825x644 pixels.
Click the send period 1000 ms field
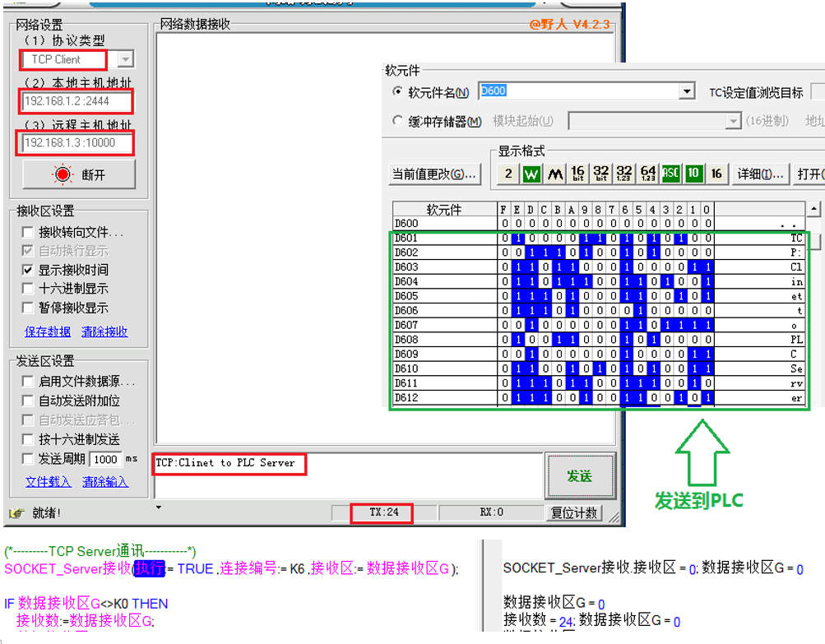point(105,459)
